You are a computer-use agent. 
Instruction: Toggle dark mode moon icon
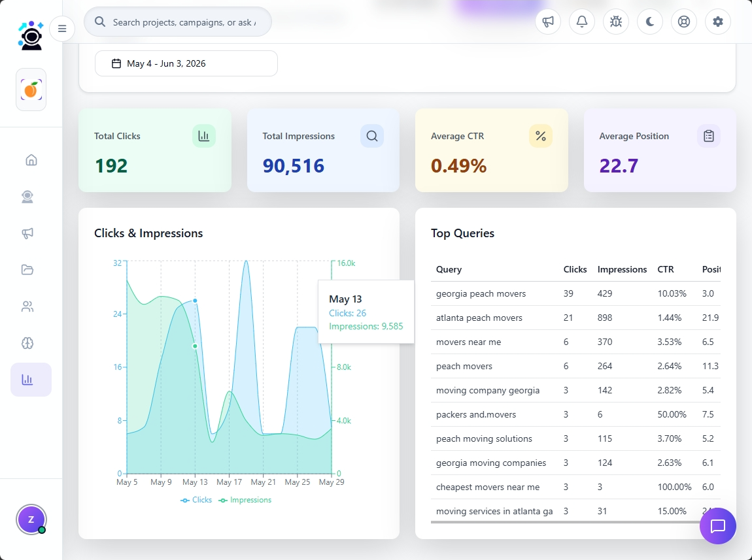tap(650, 22)
